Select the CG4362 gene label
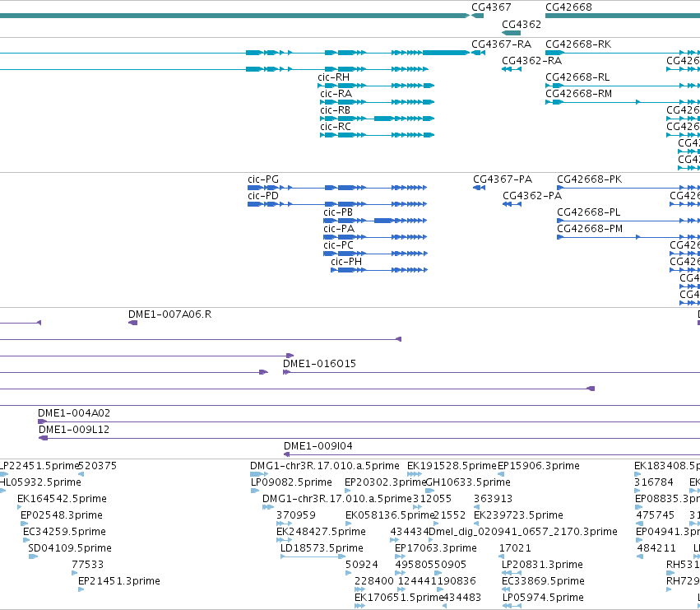The width and height of the screenshot is (700, 610). pos(521,24)
